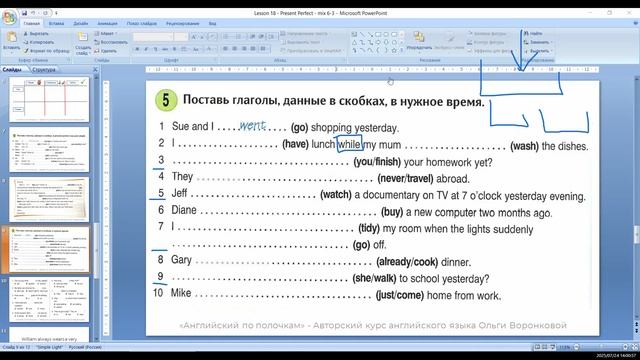Open the Вставка ribbon tab
This screenshot has width=640, height=360.
point(56,24)
